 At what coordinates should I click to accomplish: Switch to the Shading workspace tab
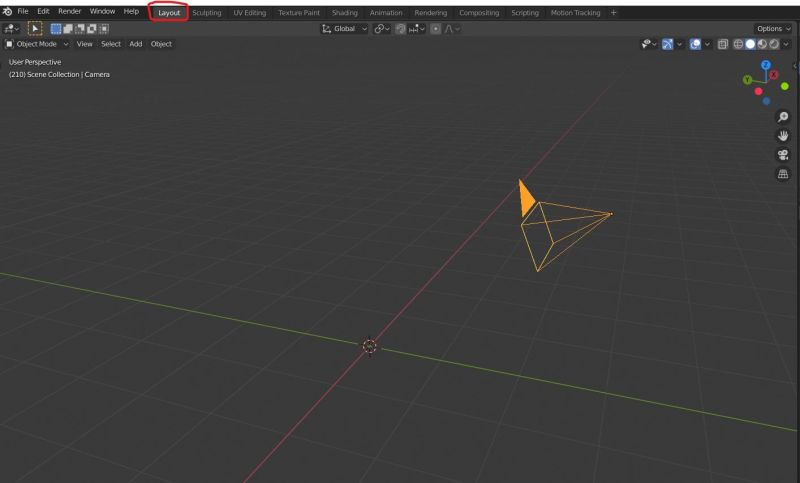pos(344,13)
